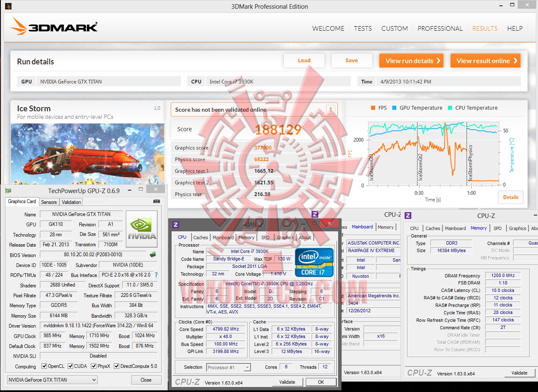Open Caches tab in the CPU-Z processor window
Image resolution: width=538 pixels, height=392 pixels.
201,238
